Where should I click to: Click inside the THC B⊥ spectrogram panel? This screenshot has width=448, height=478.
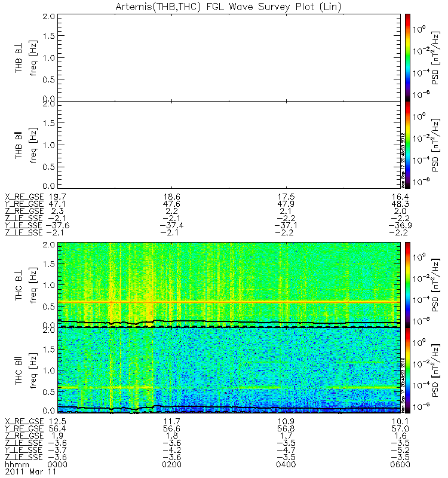click(229, 285)
